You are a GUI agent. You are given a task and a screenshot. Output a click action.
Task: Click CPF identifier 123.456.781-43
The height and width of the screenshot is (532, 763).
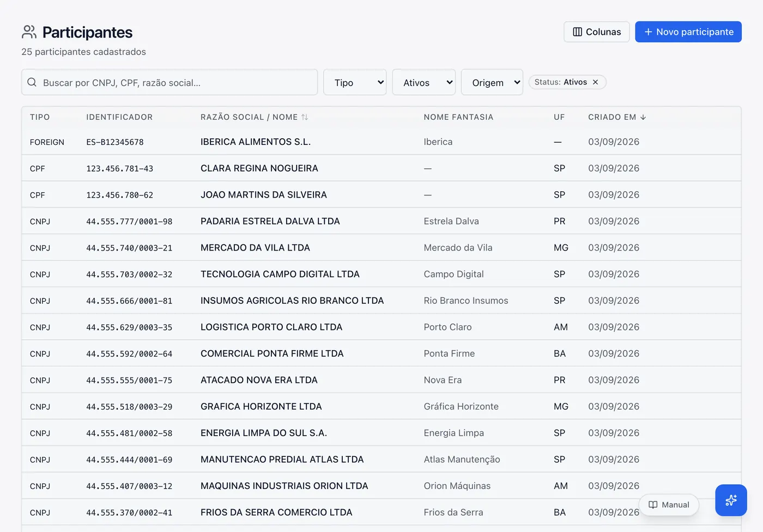click(120, 169)
